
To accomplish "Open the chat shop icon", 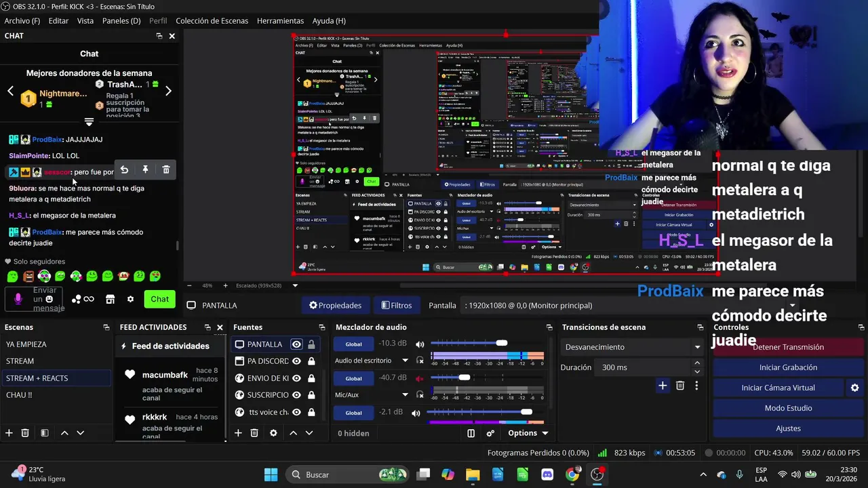I will coord(110,299).
